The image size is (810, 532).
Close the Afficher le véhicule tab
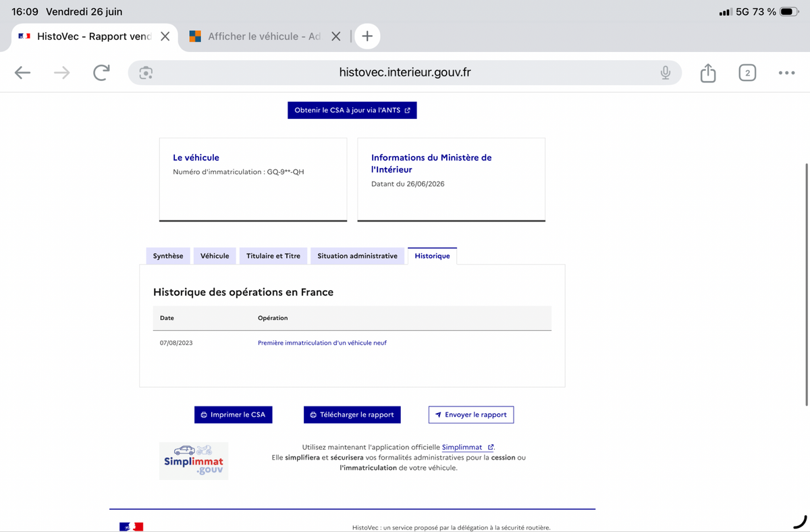(335, 36)
